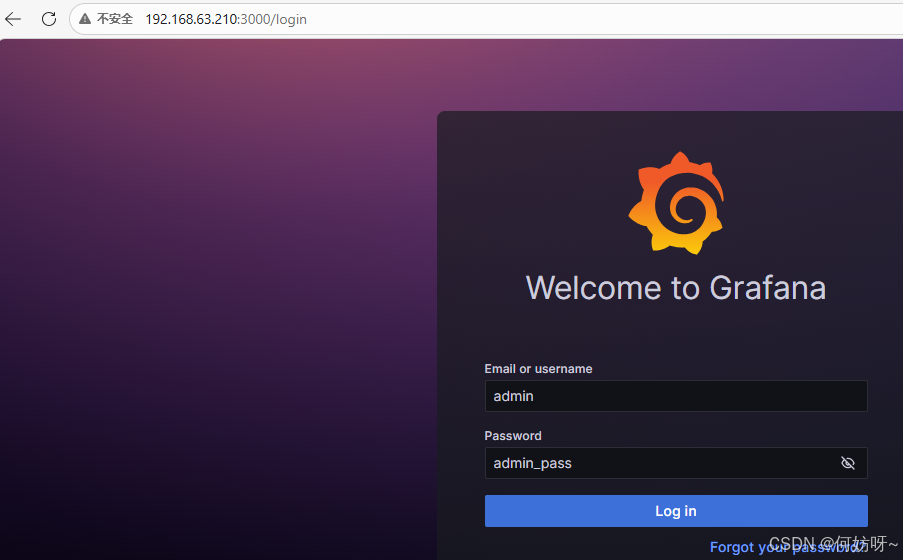Click the Welcome to Grafana heading

[676, 287]
